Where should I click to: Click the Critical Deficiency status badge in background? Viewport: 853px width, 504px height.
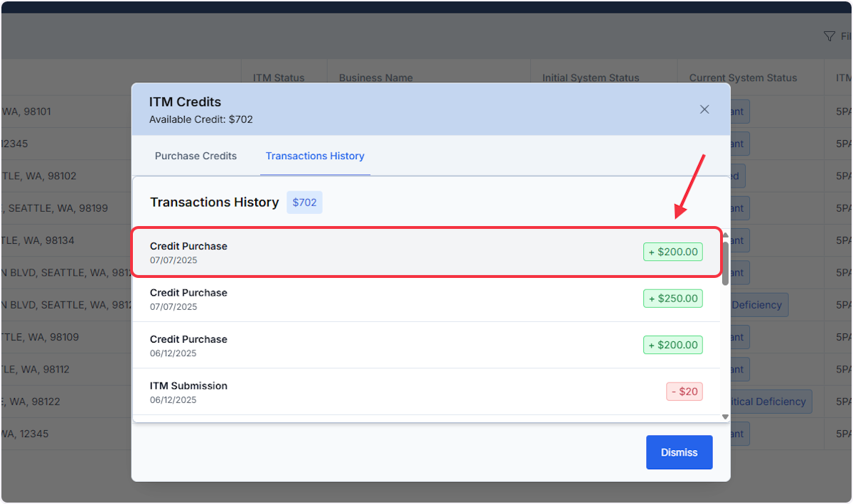point(771,402)
